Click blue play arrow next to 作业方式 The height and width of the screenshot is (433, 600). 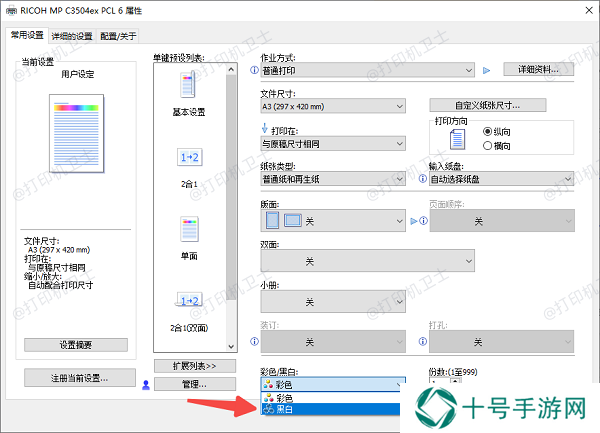[486, 70]
